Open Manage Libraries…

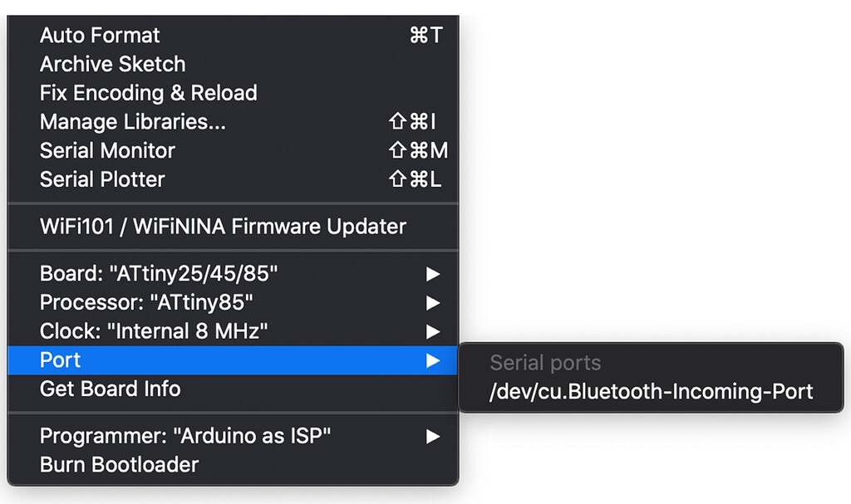234,121
